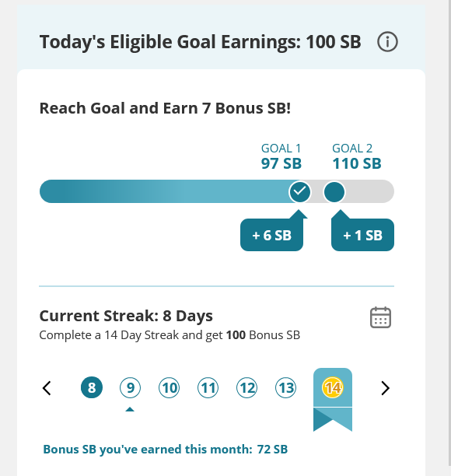The height and width of the screenshot is (476, 451).
Task: Click the small triangle pointer under day 9
Action: [130, 409]
